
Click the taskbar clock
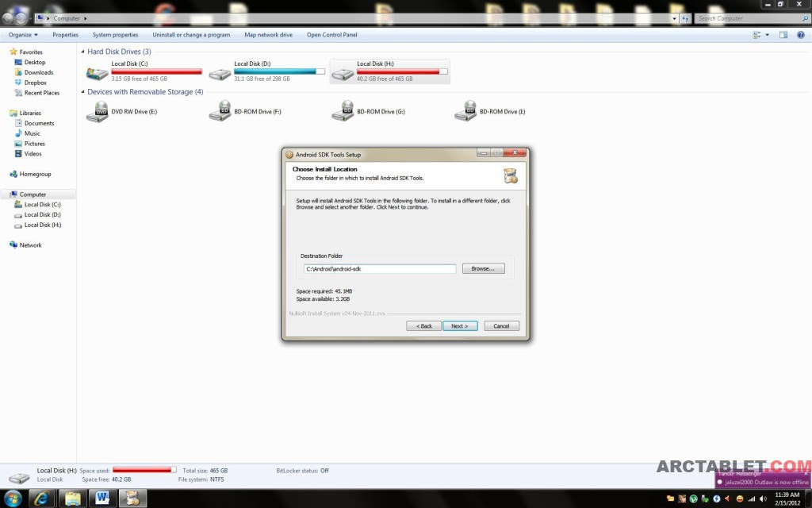tap(787, 498)
